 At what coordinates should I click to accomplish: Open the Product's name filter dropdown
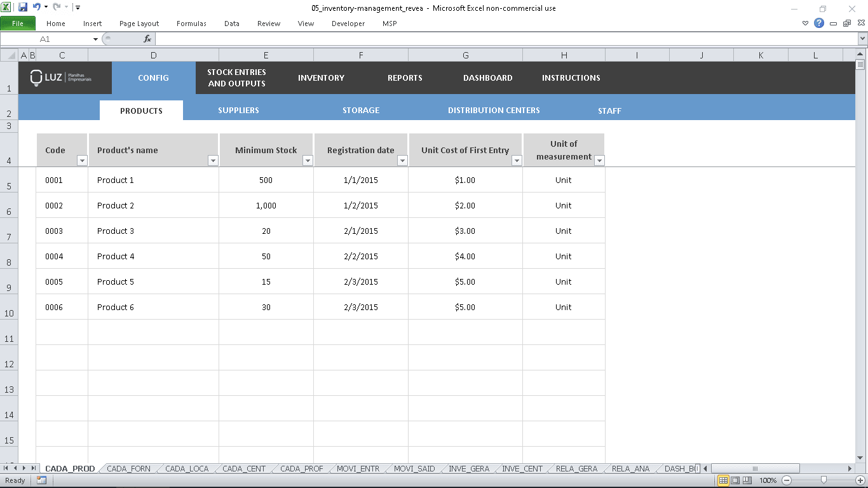click(x=213, y=161)
